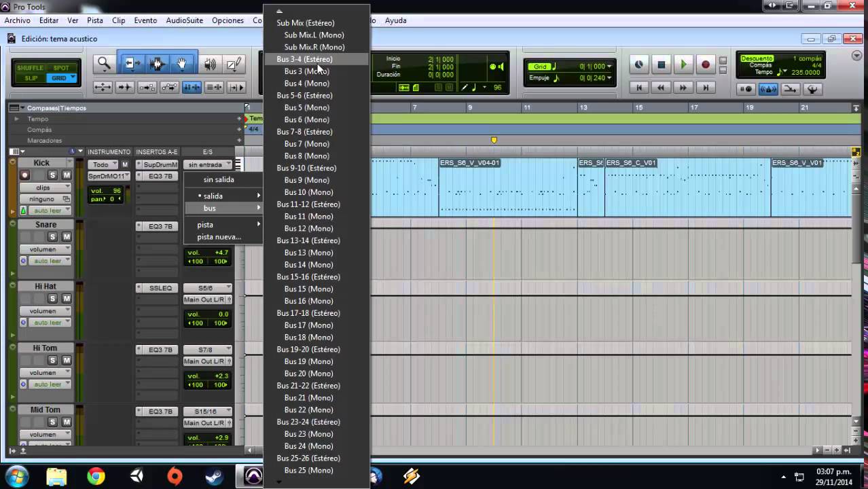Toggle the Metronome click button
Viewport: 868px width, 489px height.
[x=768, y=89]
